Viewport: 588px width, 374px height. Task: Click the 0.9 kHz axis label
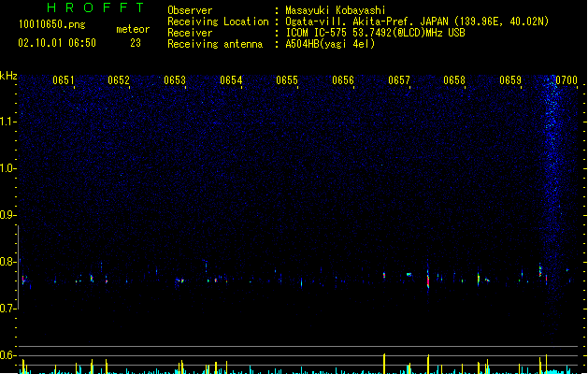8,215
